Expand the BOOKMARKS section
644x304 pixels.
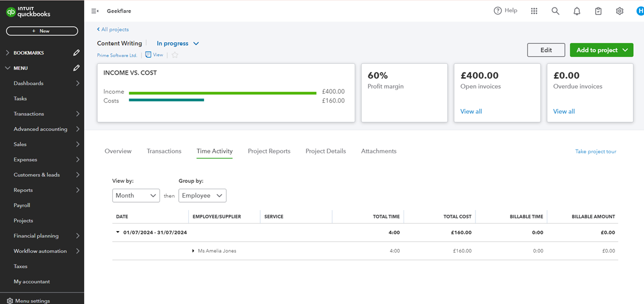[8, 53]
